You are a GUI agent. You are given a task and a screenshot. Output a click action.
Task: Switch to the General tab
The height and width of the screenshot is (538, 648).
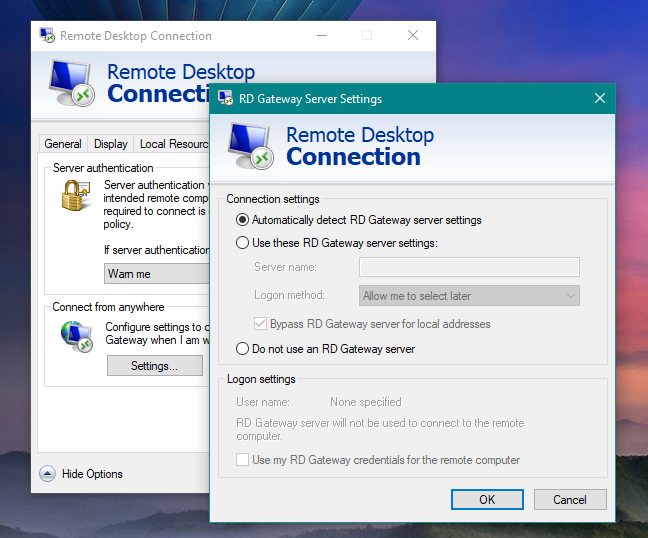[63, 144]
